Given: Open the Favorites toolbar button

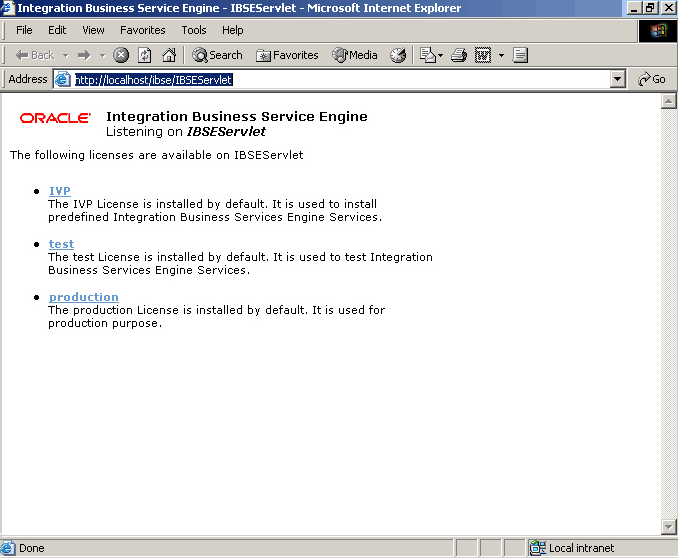Looking at the screenshot, I should coord(287,55).
